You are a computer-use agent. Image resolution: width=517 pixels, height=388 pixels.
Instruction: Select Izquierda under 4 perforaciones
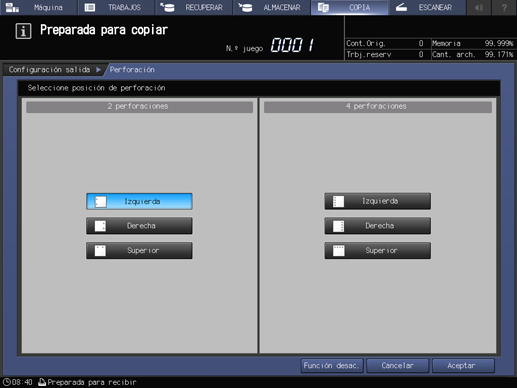point(378,201)
